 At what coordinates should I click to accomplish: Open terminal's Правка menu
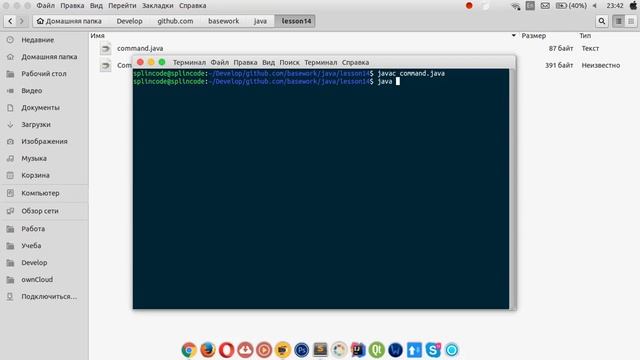tap(245, 62)
